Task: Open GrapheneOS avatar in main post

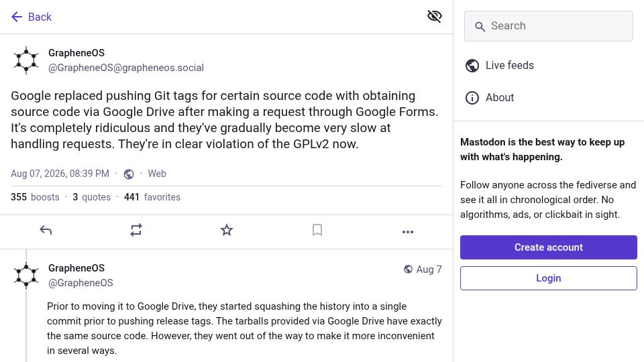Action: 26,60
